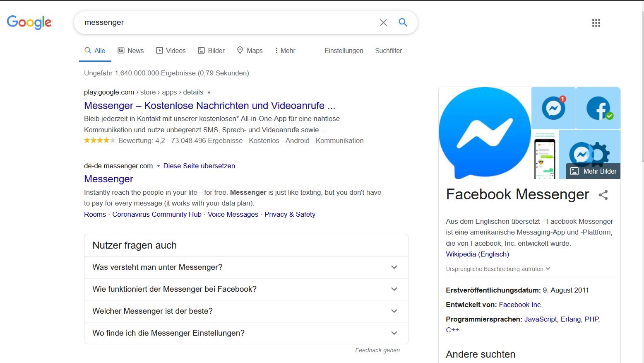Screen dimensions: 644x363
Task: Open Coronavirus Community Hub sitelink
Action: [157, 214]
